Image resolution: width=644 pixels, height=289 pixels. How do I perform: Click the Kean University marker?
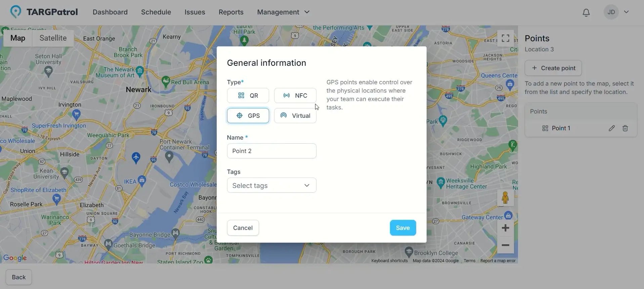[64, 173]
